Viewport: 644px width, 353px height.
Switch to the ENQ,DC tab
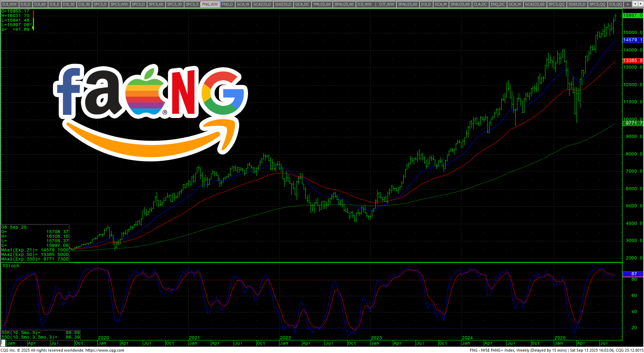(x=497, y=4)
